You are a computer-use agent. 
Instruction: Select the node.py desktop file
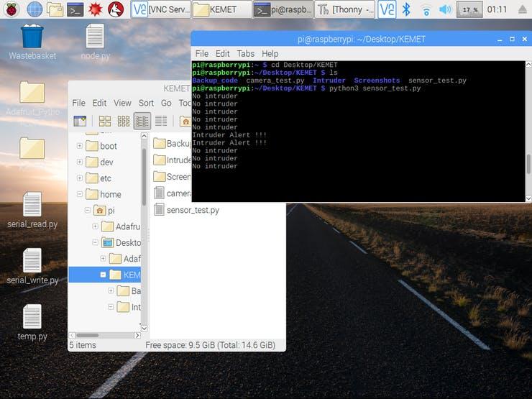(96, 42)
